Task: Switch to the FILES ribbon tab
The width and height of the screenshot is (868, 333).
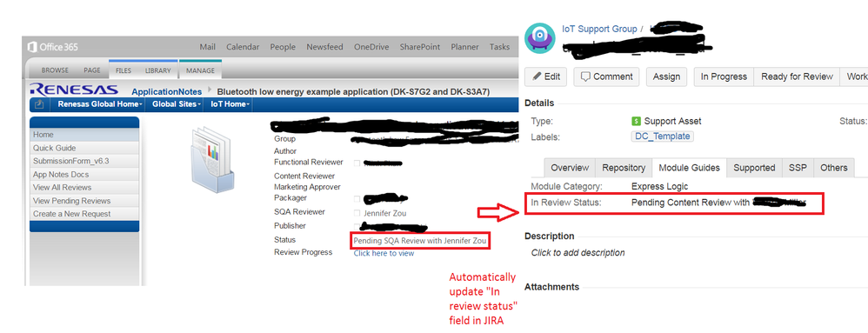Action: point(124,70)
